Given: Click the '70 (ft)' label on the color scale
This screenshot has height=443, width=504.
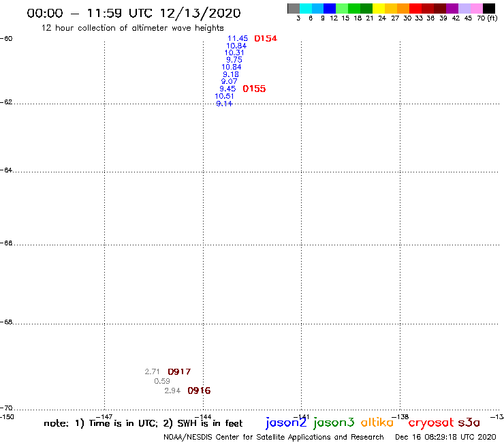Looking at the screenshot, I should click(x=487, y=18).
